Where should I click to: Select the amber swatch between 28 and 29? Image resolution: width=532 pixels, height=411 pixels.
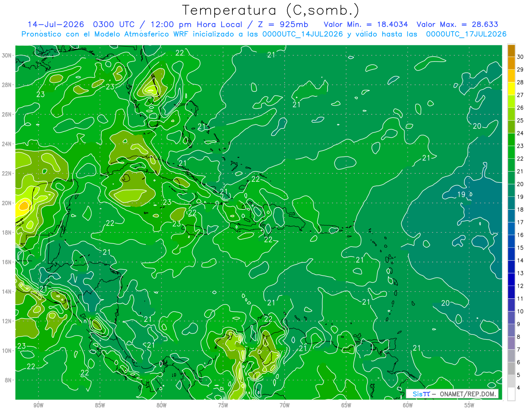coord(511,76)
